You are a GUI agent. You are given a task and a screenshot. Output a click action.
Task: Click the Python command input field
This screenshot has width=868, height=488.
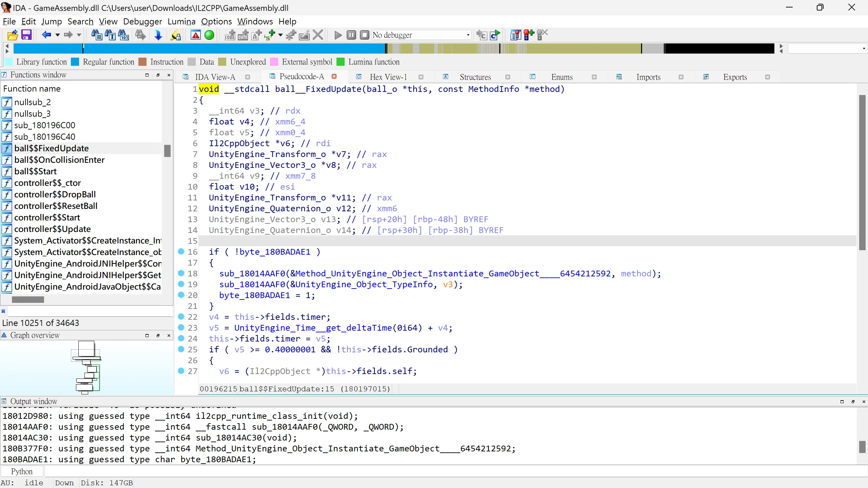click(x=456, y=471)
